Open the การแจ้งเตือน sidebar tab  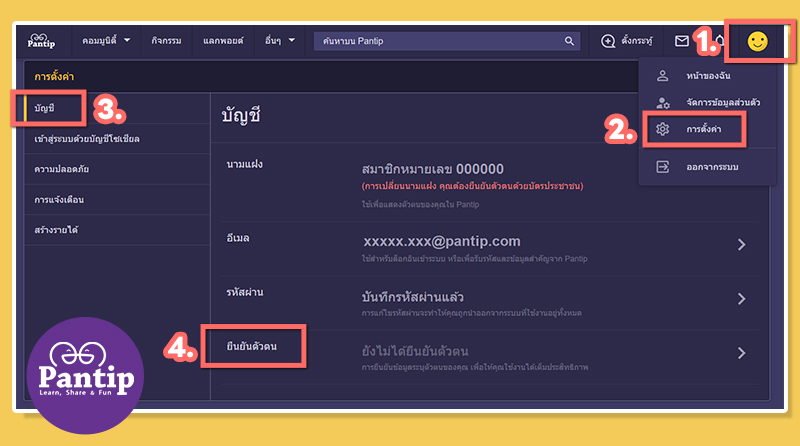(117, 200)
